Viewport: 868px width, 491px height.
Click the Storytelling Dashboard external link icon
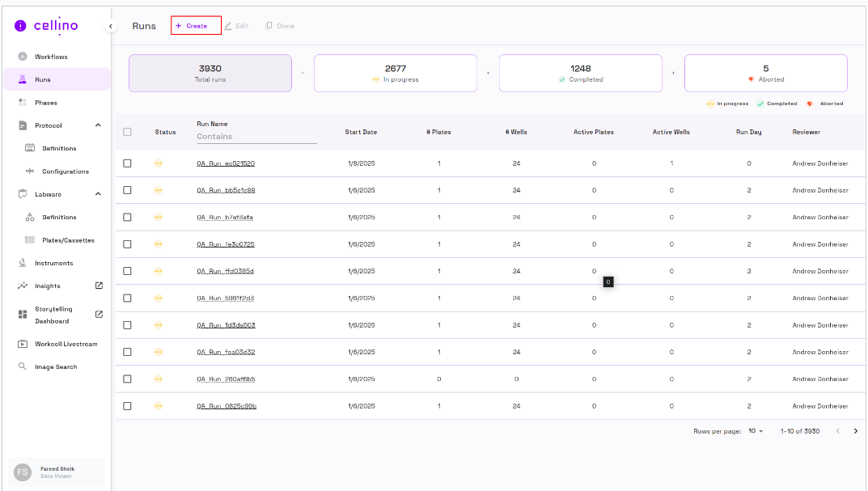pos(99,314)
